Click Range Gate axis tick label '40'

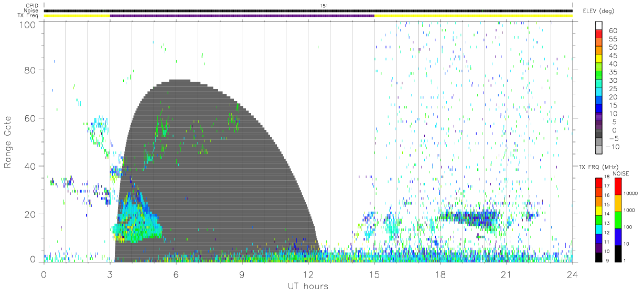coord(30,167)
